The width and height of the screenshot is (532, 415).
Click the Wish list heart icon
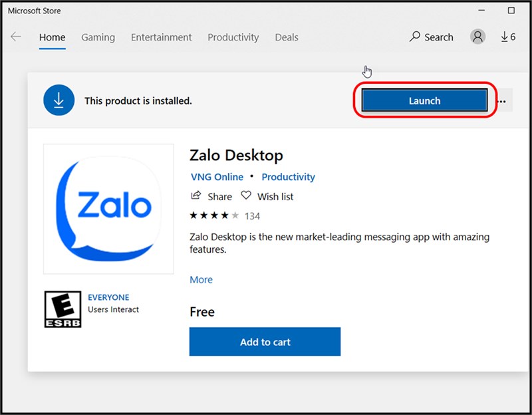pos(246,196)
